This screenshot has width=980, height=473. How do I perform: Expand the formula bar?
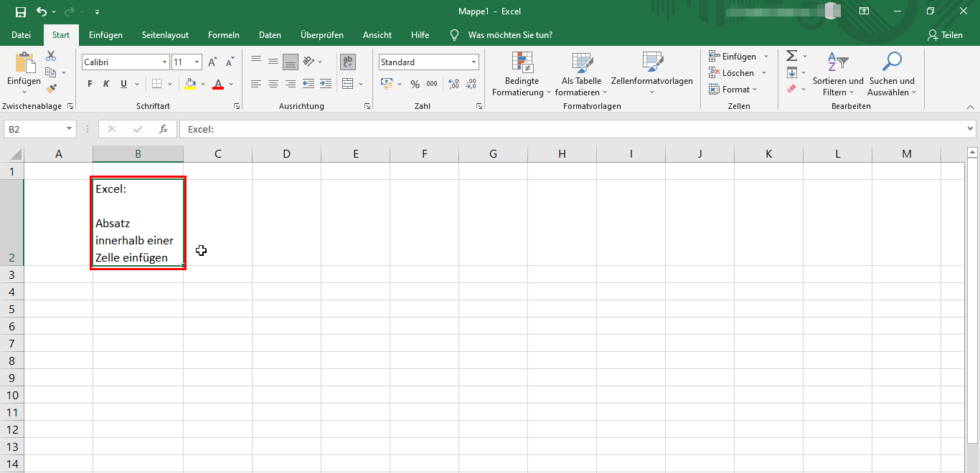pyautogui.click(x=971, y=129)
